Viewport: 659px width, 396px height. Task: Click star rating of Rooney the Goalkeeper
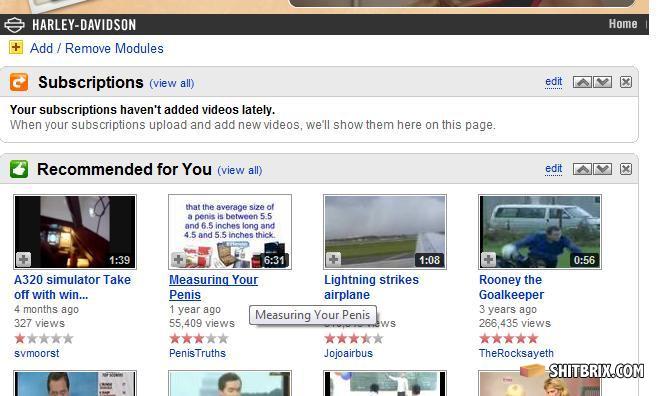tap(509, 338)
